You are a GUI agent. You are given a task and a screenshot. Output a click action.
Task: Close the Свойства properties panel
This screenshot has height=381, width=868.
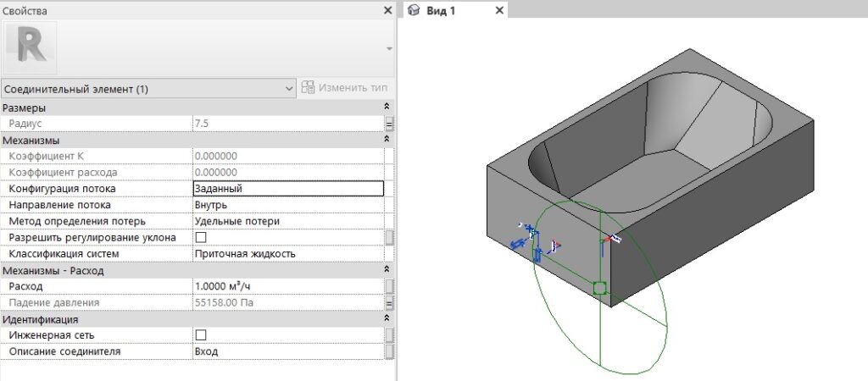coord(388,10)
